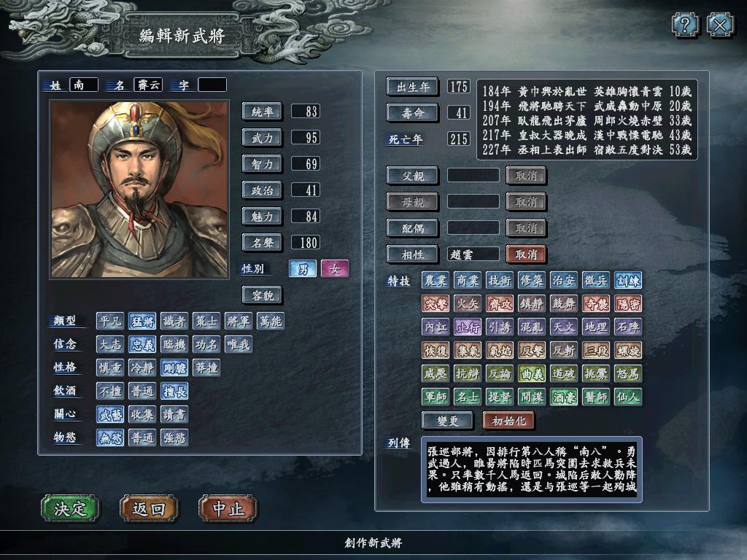Image resolution: width=747 pixels, height=560 pixels.
Task: Toggle the 突擊 skill tile
Action: (x=436, y=304)
